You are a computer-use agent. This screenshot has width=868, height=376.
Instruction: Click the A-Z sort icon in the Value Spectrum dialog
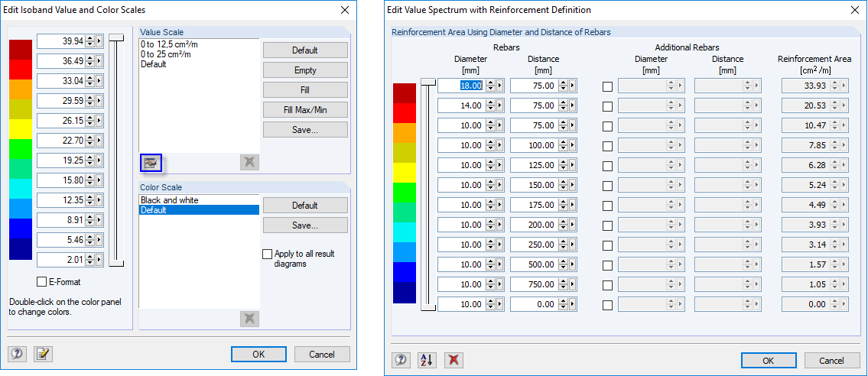coord(427,361)
